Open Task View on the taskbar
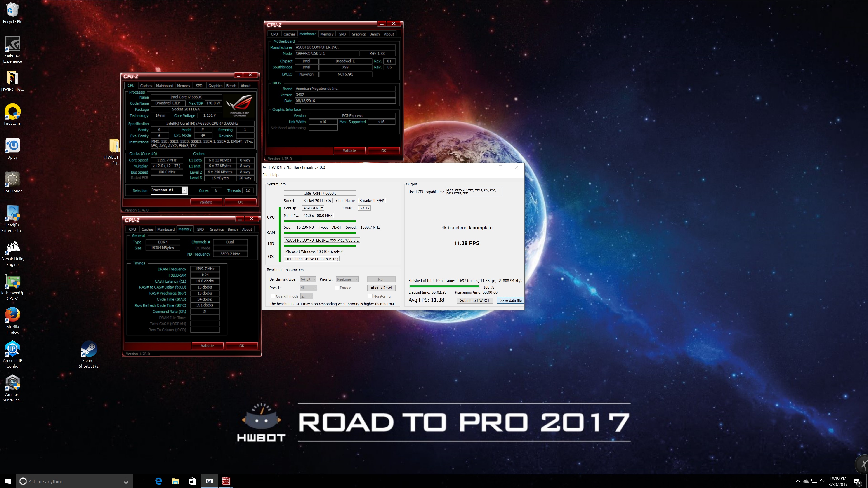 click(141, 481)
